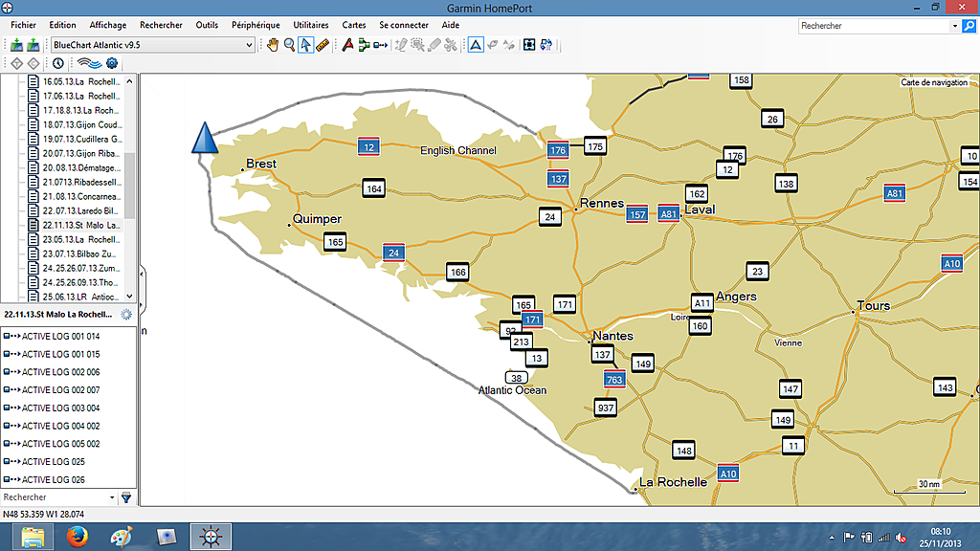Open the bottom-left filter field dropdown arrow
This screenshot has height=551, width=980.
(112, 497)
